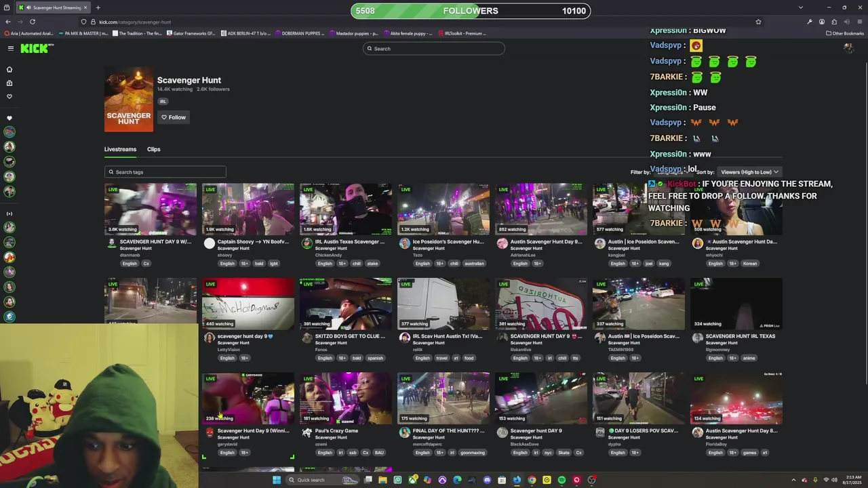Image resolution: width=868 pixels, height=488 pixels.
Task: Open Viewers (High to Low) sort dropdown
Action: [749, 172]
